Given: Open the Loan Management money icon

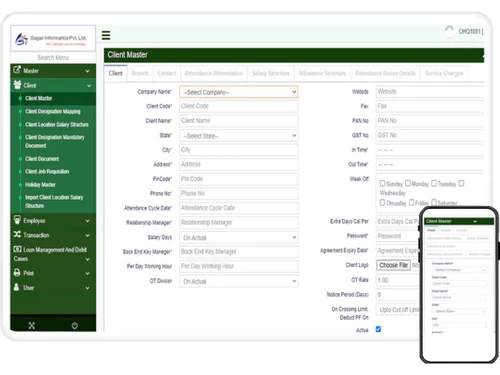Looking at the screenshot, I should pyautogui.click(x=17, y=249).
